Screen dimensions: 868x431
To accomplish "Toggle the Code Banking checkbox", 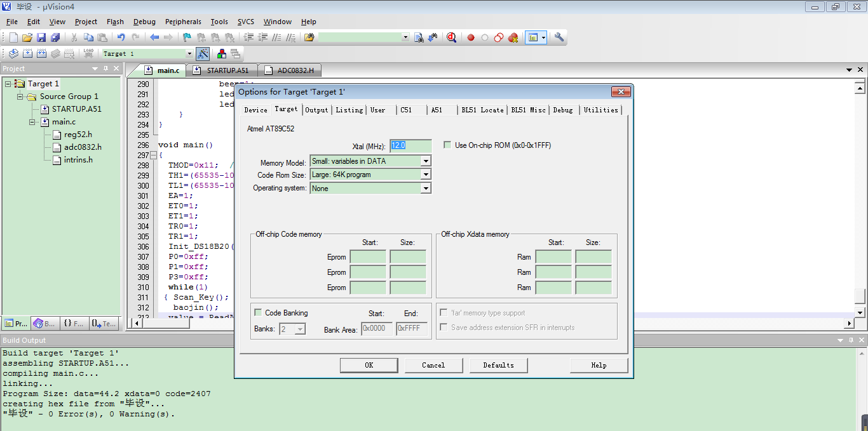I will (x=258, y=313).
